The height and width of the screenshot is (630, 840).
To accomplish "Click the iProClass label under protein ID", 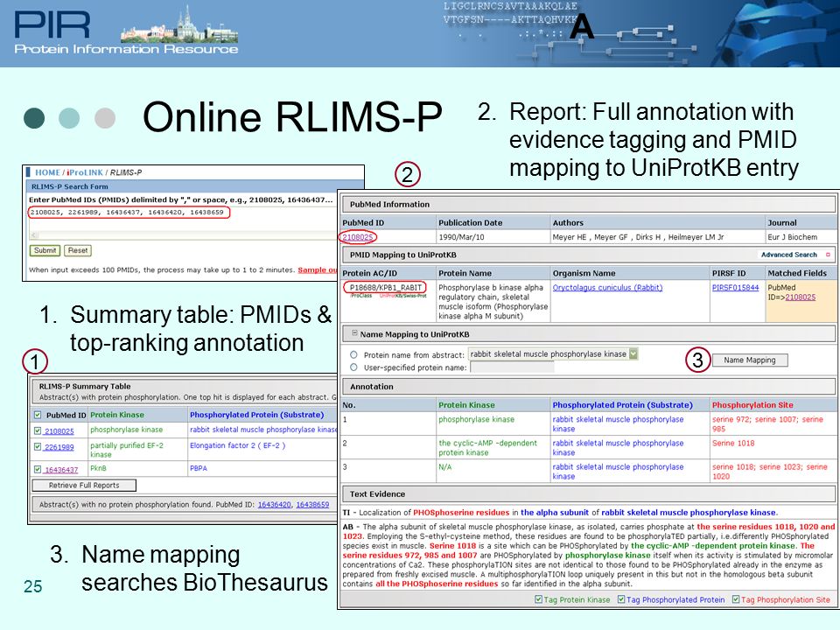I will tap(361, 296).
